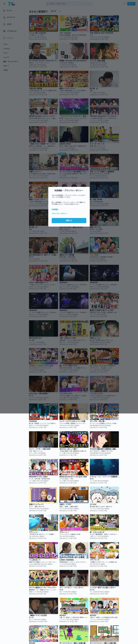
Task: Open the ウォーターボーイズ thumbnail
Action: click(x=104, y=134)
